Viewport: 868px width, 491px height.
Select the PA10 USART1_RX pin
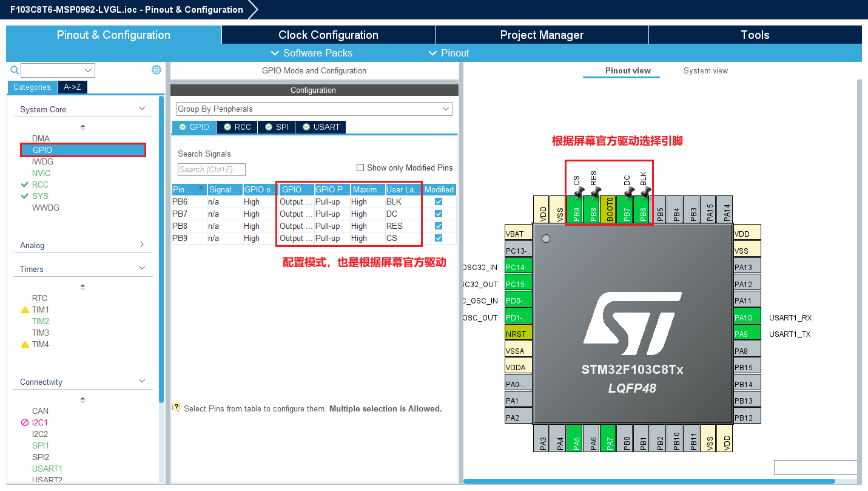747,317
